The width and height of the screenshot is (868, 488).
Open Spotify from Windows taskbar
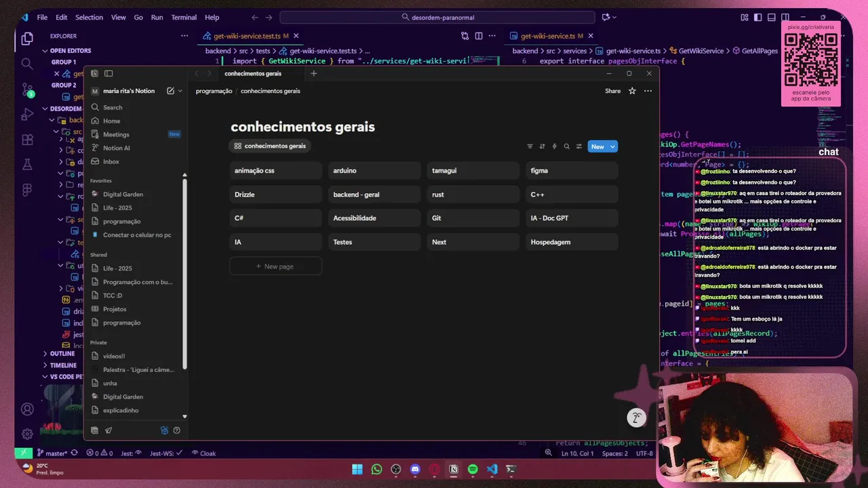coord(473,469)
